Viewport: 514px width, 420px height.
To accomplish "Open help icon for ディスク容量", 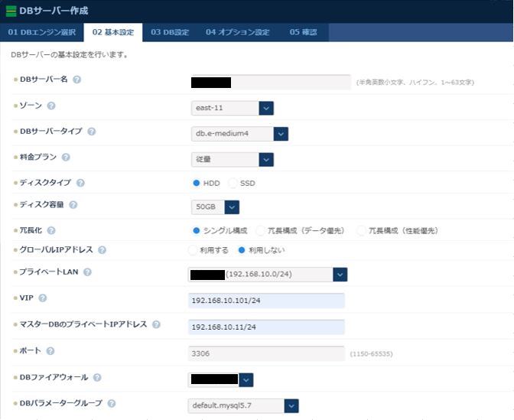I will pyautogui.click(x=73, y=205).
